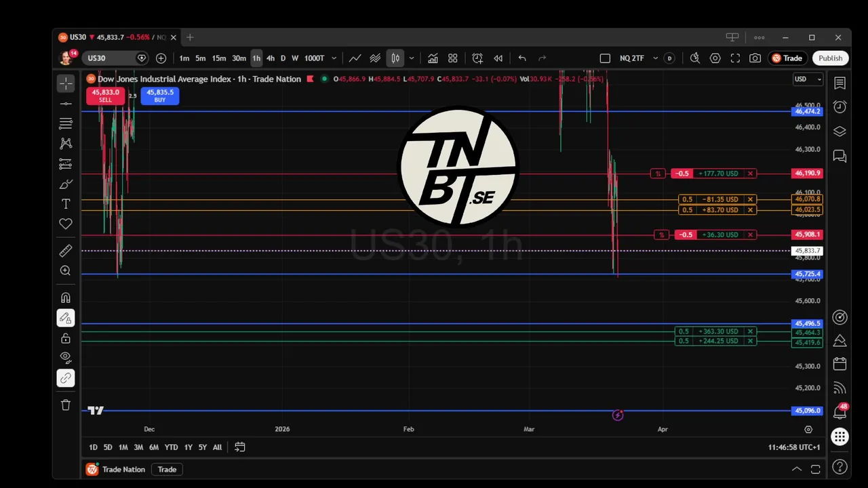The width and height of the screenshot is (868, 488).
Task: Toggle hide all drawings eye icon
Action: click(66, 358)
